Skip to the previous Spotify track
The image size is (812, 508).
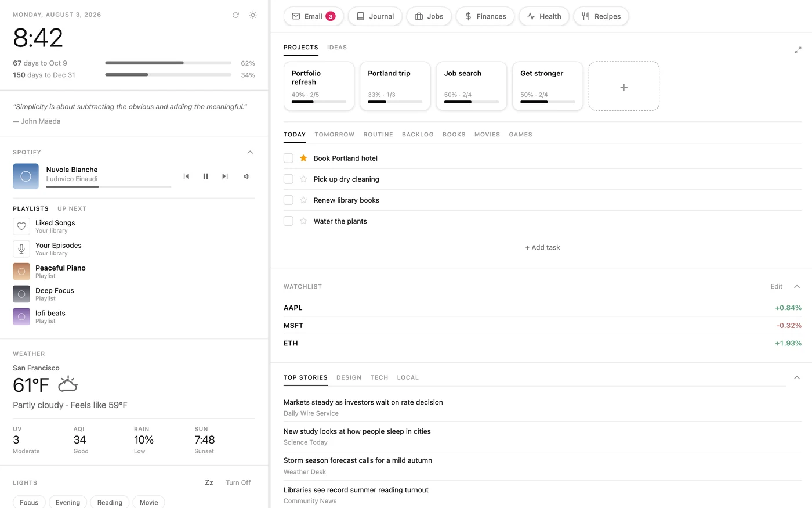186,176
